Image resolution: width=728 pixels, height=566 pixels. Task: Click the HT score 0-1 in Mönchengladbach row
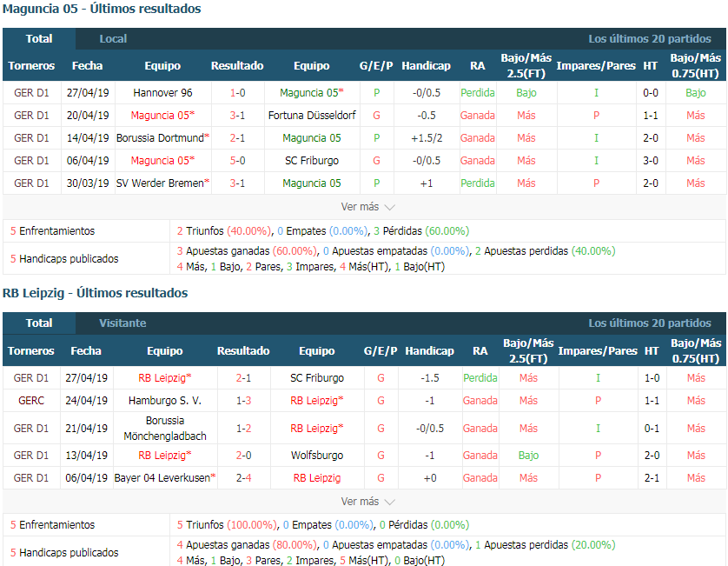point(652,429)
